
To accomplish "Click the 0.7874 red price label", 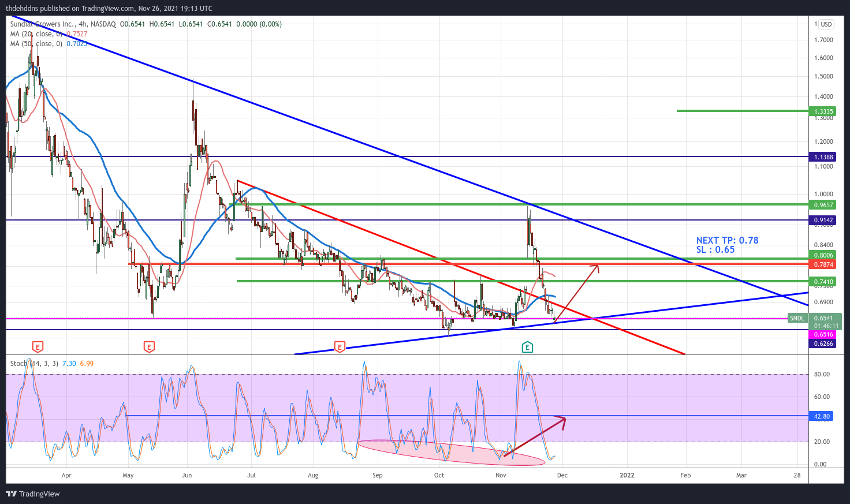I will coord(823,264).
